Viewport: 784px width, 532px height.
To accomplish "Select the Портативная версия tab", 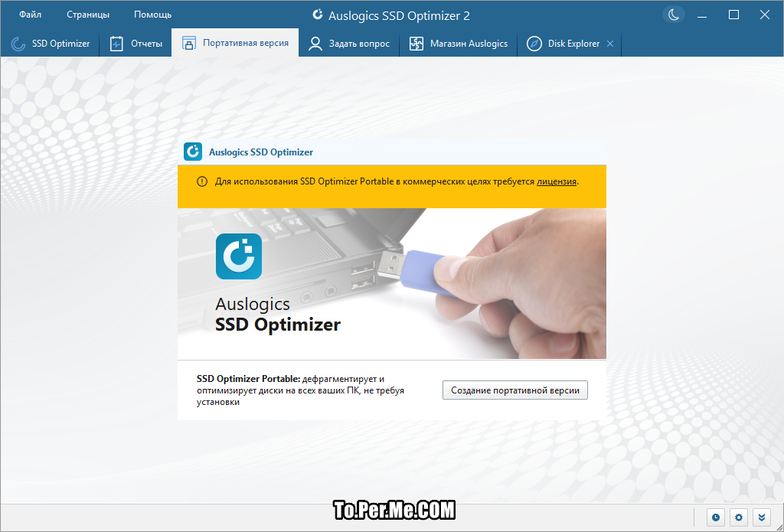I will click(235, 43).
